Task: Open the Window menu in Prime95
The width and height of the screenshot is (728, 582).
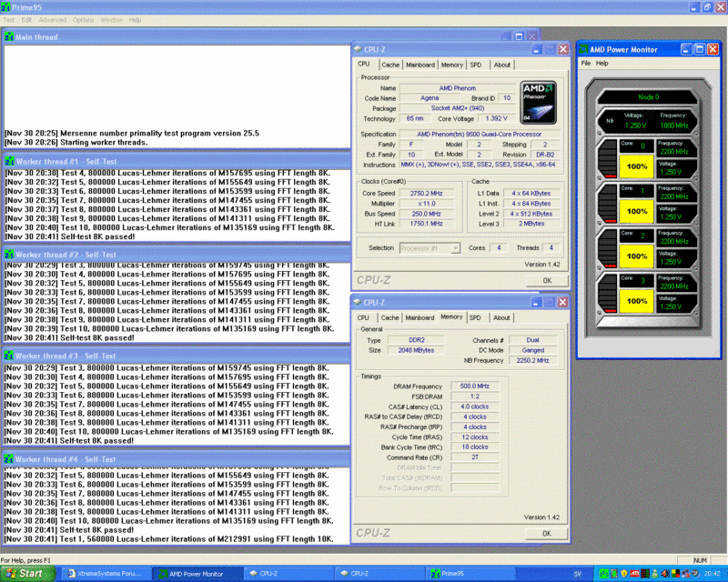Action: tap(112, 20)
